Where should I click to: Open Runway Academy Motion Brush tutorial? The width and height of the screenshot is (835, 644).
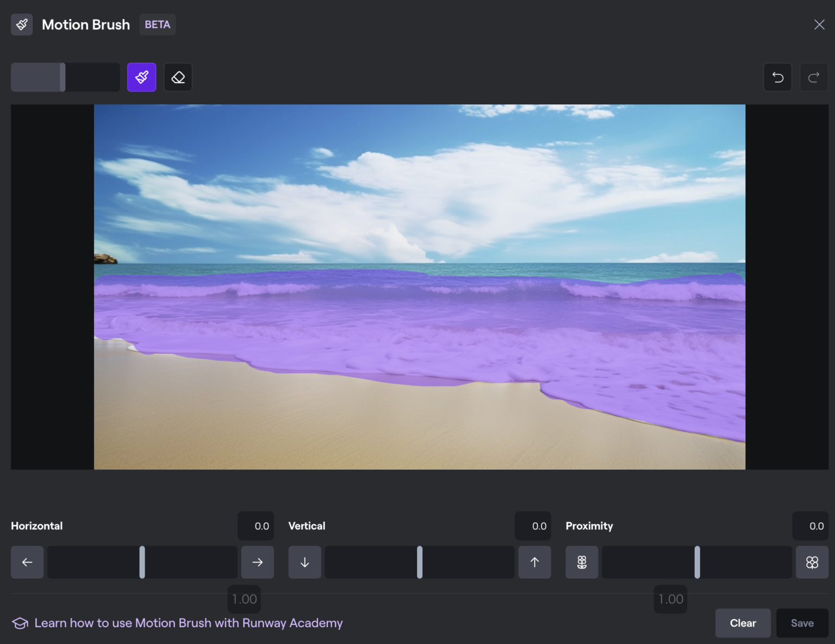[x=188, y=623]
